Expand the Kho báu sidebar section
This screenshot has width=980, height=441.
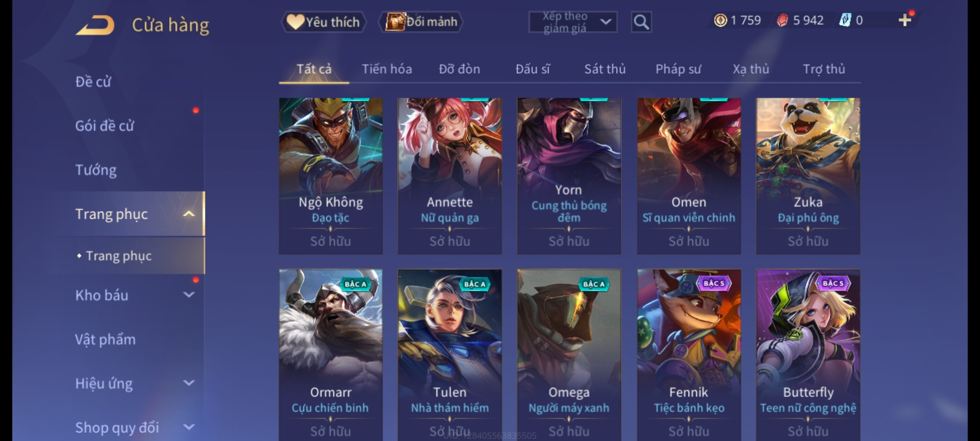[x=189, y=294]
